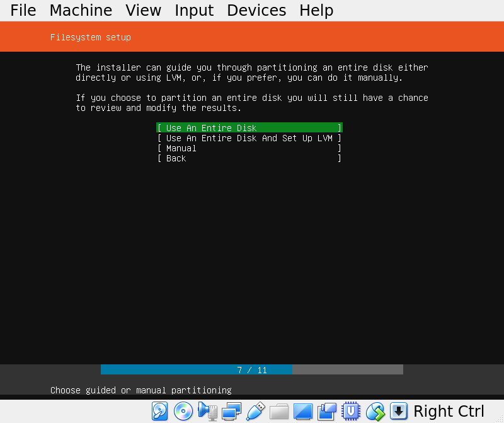The width and height of the screenshot is (504, 423).
Task: Open the Machine menu
Action: [x=81, y=10]
